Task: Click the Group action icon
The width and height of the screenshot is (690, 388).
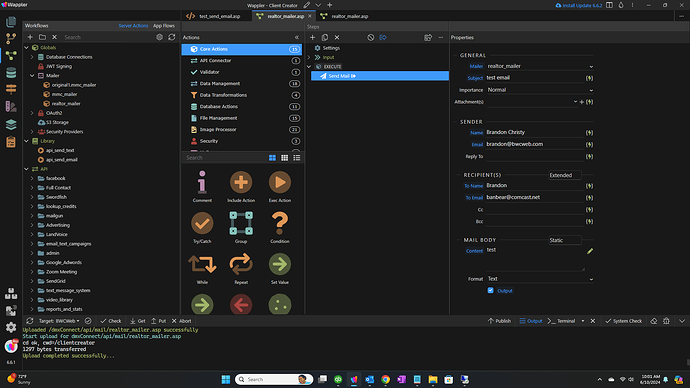Action: [241, 223]
